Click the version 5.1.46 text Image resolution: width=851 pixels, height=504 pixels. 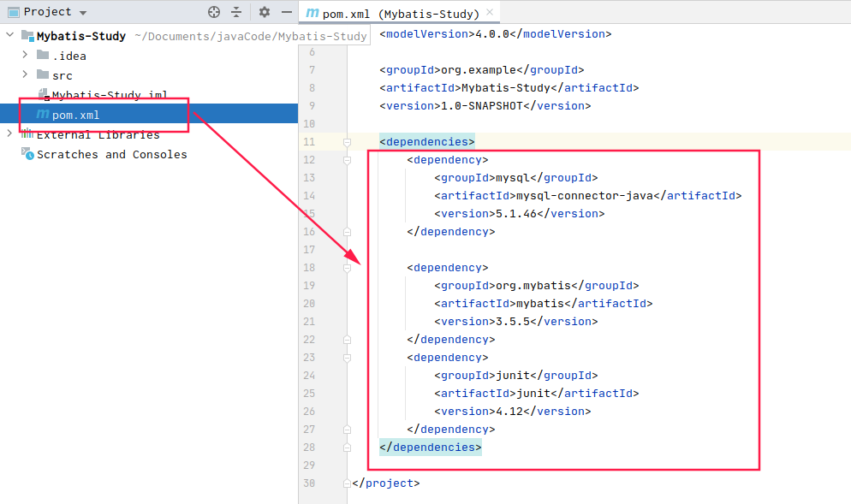coord(516,213)
